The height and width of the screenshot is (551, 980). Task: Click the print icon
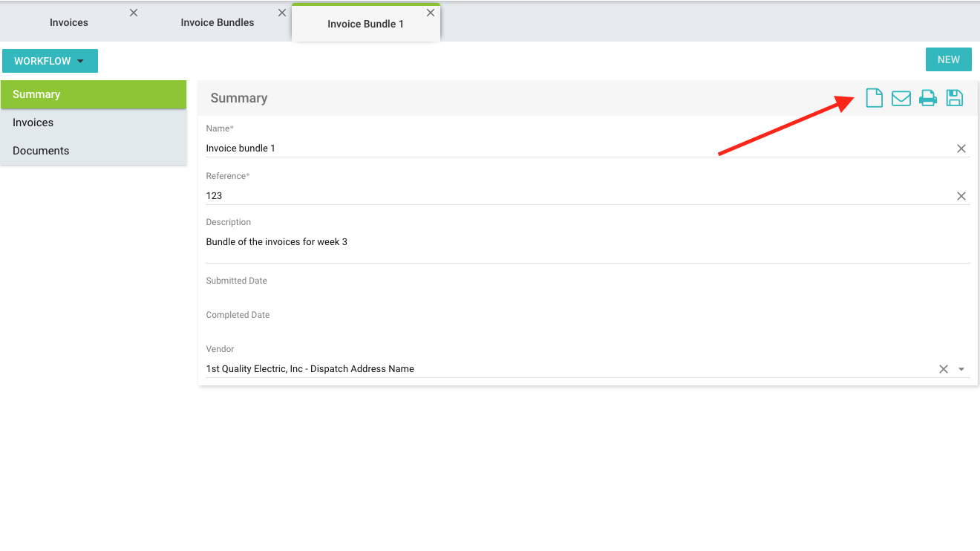coord(928,98)
